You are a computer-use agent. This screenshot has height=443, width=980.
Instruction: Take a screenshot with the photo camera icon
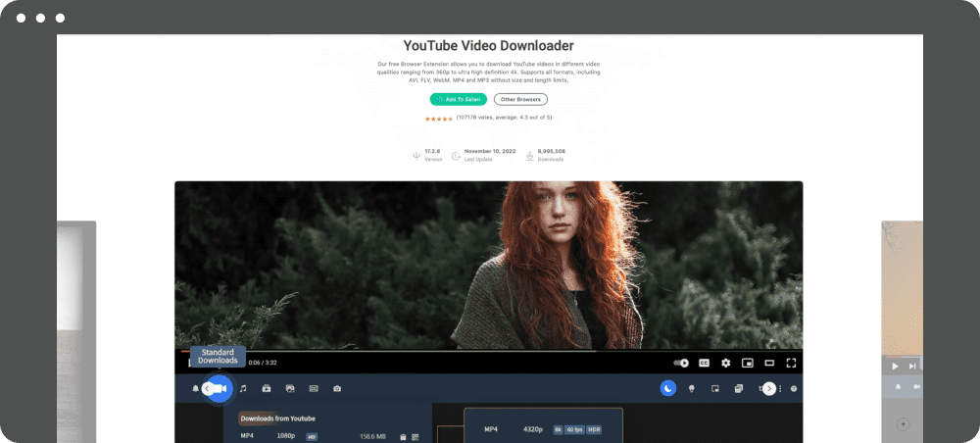click(x=337, y=389)
